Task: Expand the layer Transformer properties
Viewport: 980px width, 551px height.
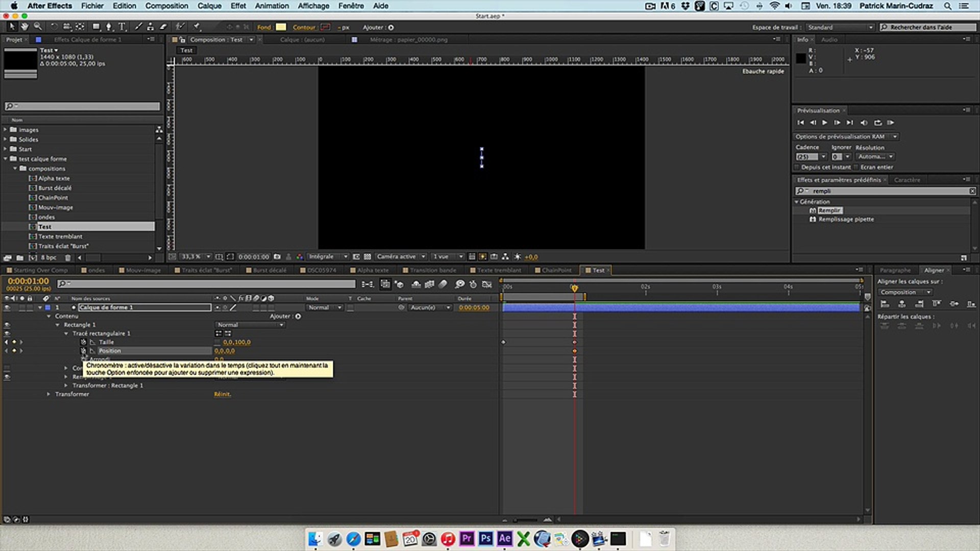Action: pyautogui.click(x=49, y=394)
